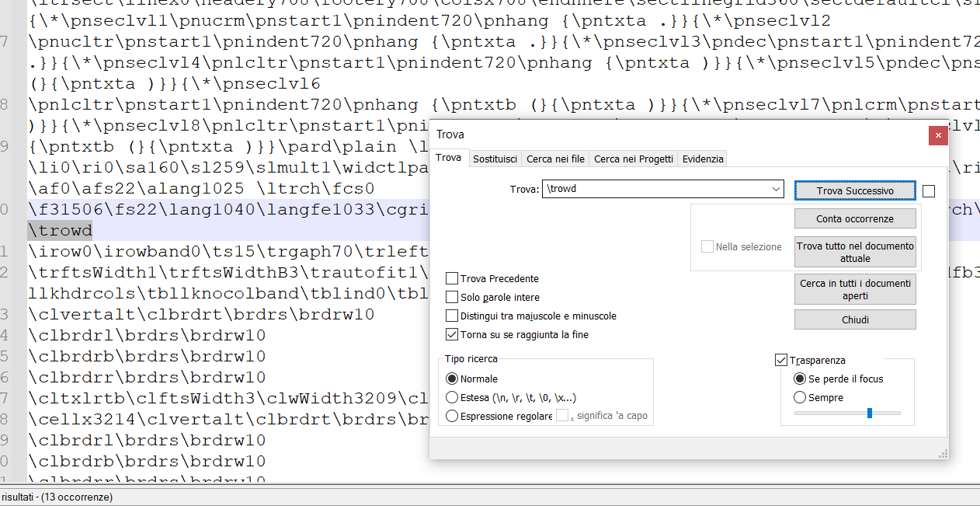Open the Trova search history dropdown
980x506 pixels.
(776, 189)
